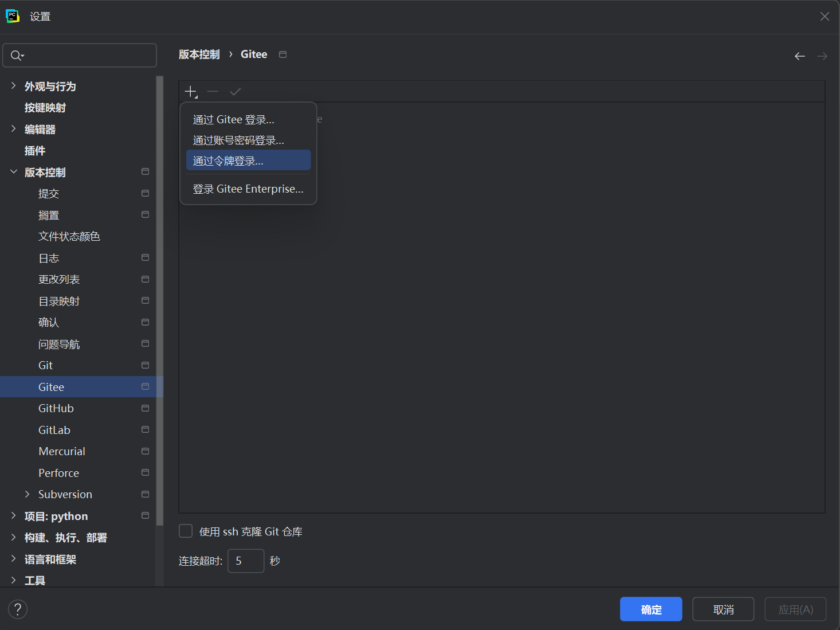The image size is (840, 630).
Task: Click the project icon beside 目录映射 row
Action: coord(146,301)
